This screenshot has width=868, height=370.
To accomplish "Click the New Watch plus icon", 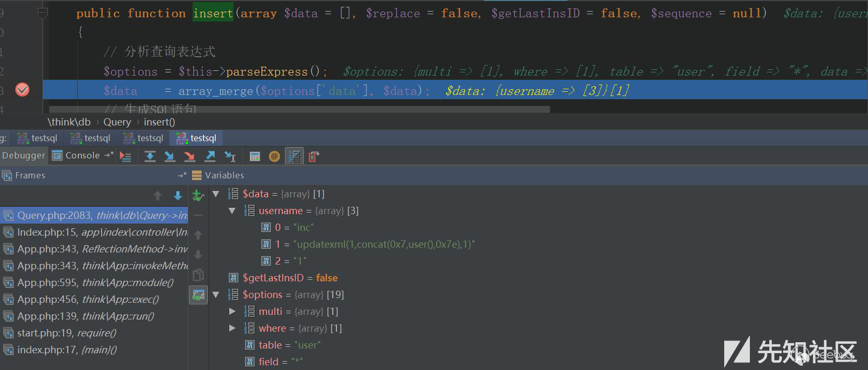I will 198,196.
